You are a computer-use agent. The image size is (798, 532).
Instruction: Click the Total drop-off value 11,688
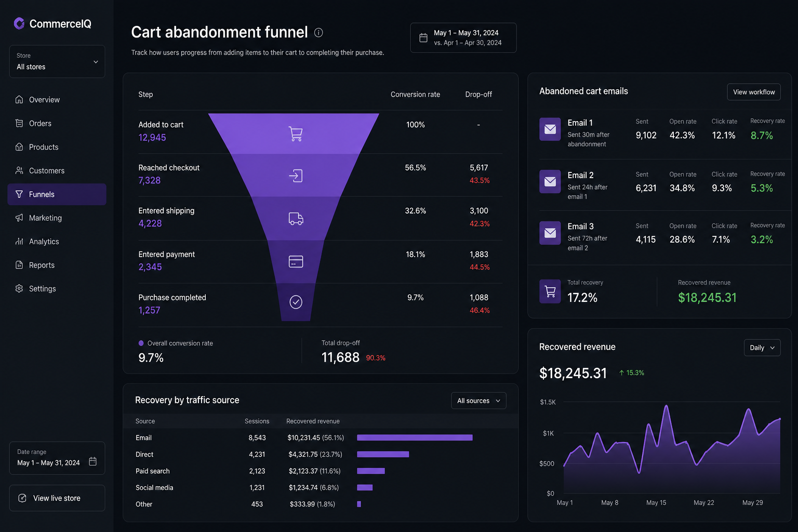click(340, 357)
